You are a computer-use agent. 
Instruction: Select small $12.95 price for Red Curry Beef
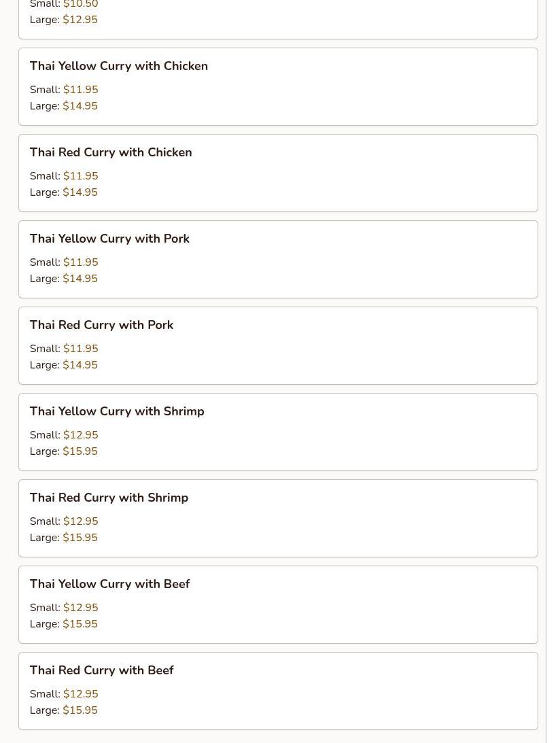pyautogui.click(x=81, y=694)
